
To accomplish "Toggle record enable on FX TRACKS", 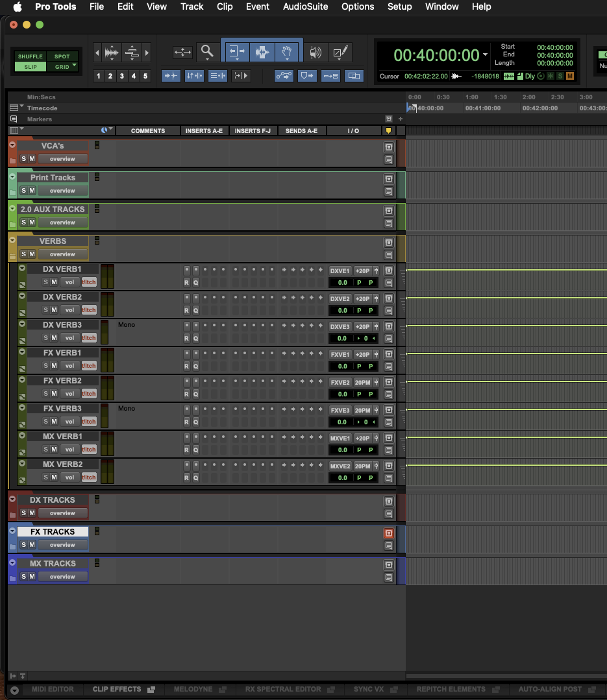I will click(388, 533).
